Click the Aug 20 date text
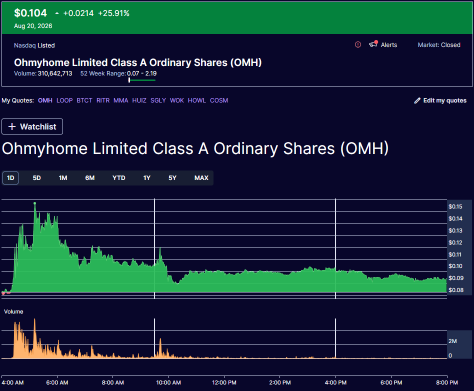The image size is (474, 391). 33,26
